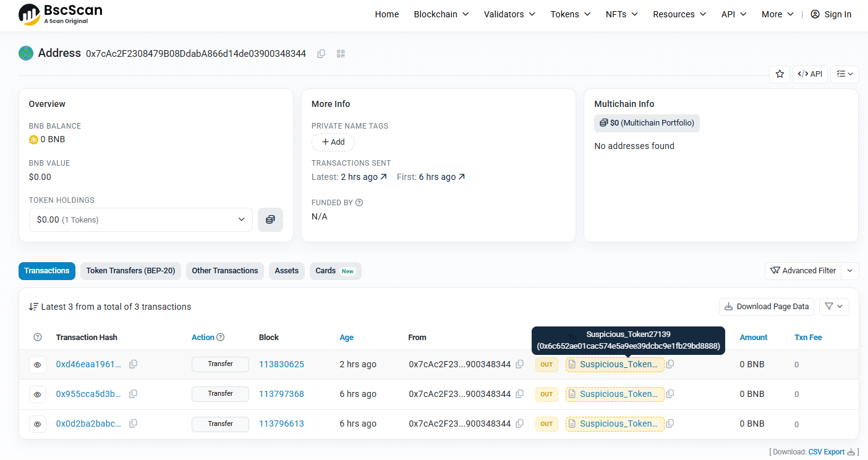Expand the NFTs menu

click(622, 14)
